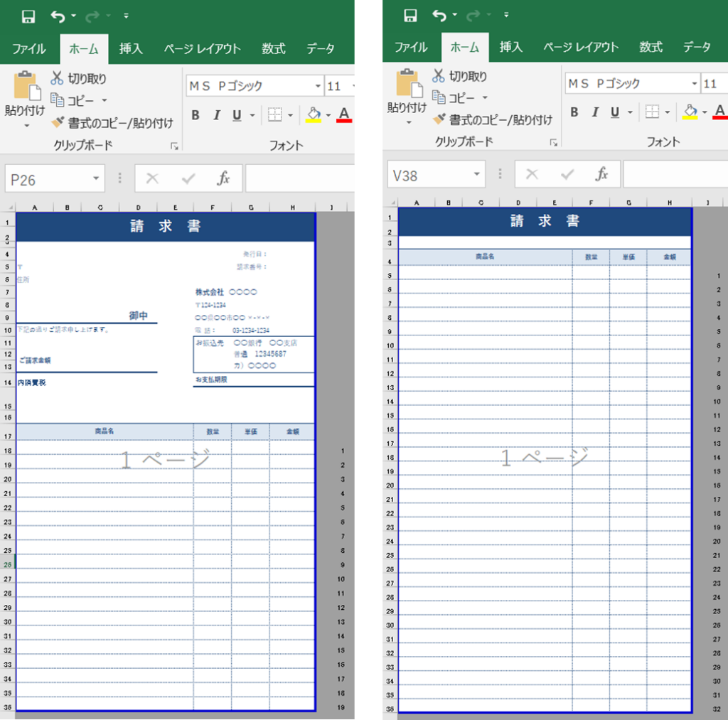Expand the Paste options arrow in the right window

pyautogui.click(x=409, y=122)
